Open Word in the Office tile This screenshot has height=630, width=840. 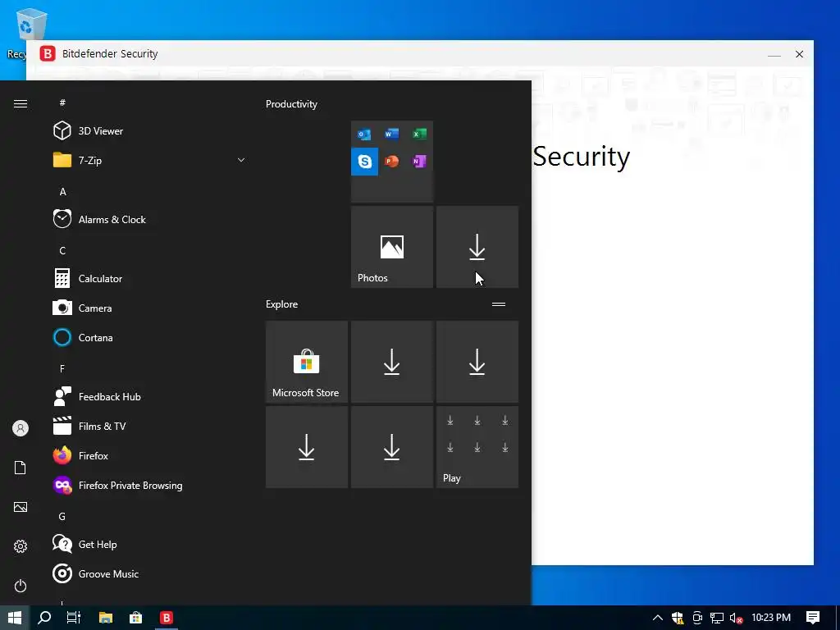[391, 134]
